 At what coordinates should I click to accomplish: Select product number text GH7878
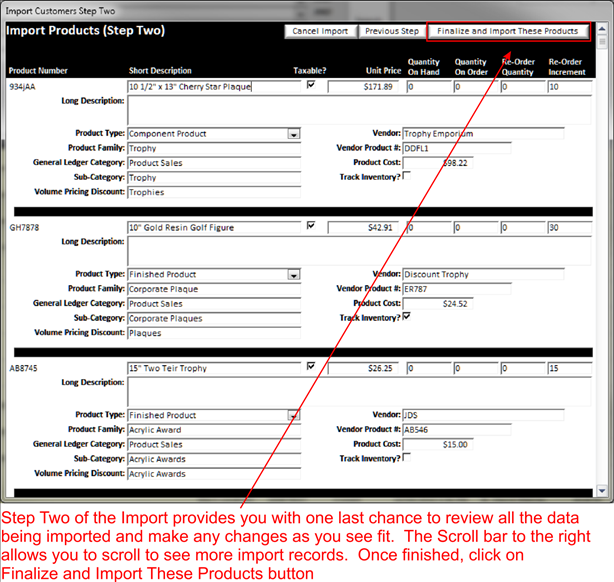(x=24, y=228)
